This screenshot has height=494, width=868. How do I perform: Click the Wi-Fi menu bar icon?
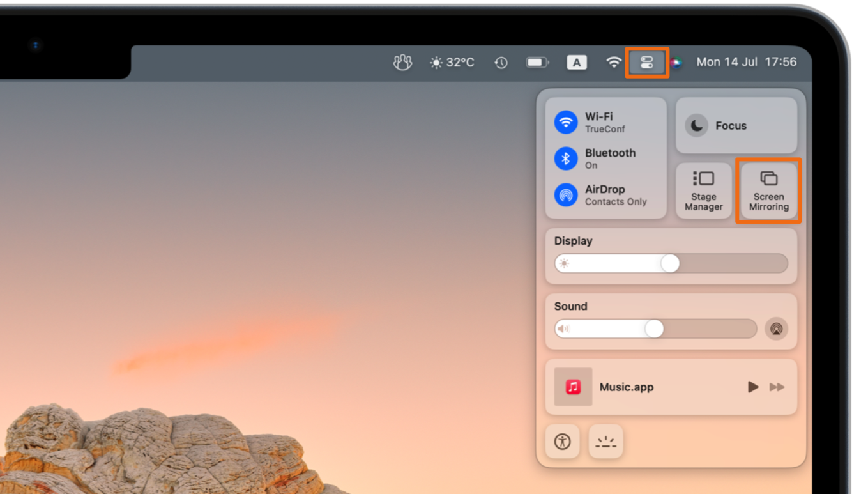[x=614, y=62]
